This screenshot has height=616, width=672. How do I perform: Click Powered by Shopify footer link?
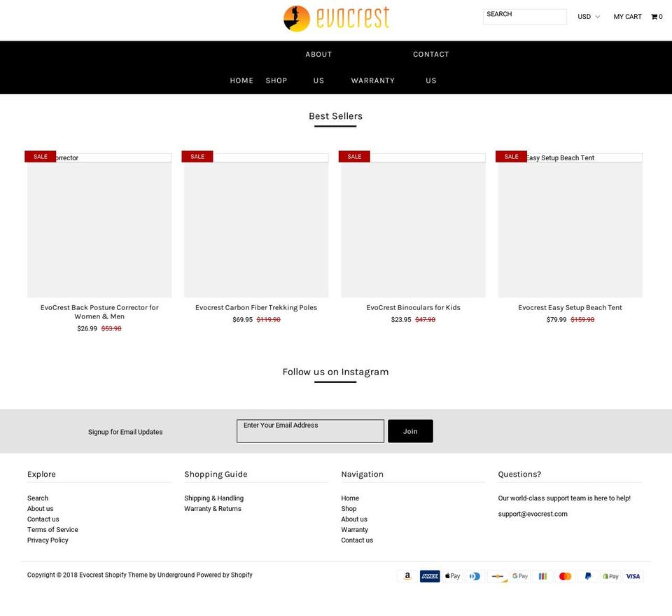coord(224,575)
